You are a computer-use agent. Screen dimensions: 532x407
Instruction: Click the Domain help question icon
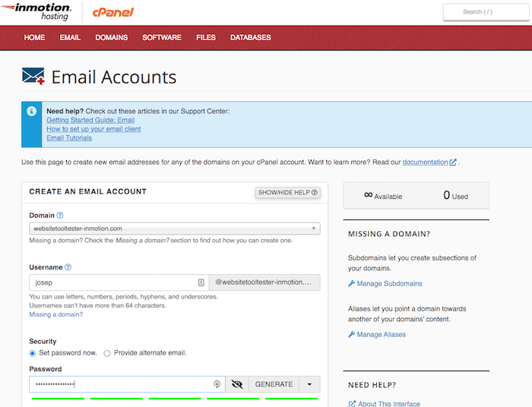pos(60,215)
